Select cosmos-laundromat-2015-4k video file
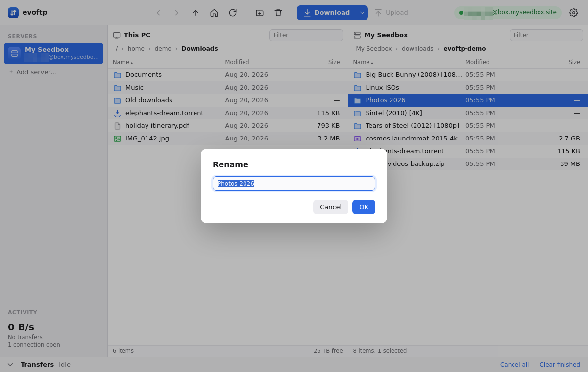588x372 pixels. click(x=468, y=139)
